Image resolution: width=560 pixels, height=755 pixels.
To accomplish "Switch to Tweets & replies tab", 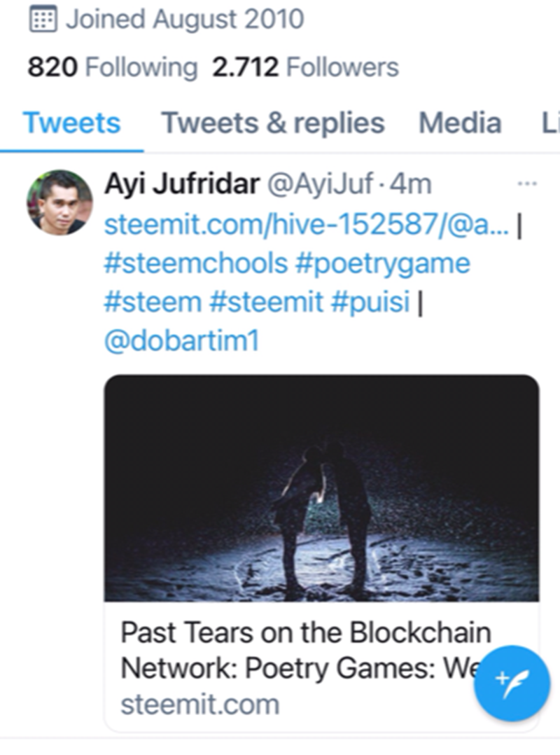I will (x=273, y=123).
